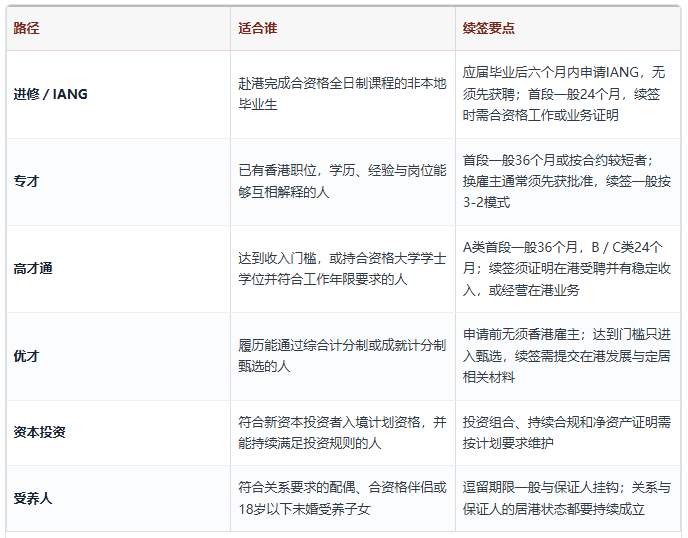Click the IANG renewal cell mentioning 24个月
Screen dimensions: 688x538
click(567, 94)
